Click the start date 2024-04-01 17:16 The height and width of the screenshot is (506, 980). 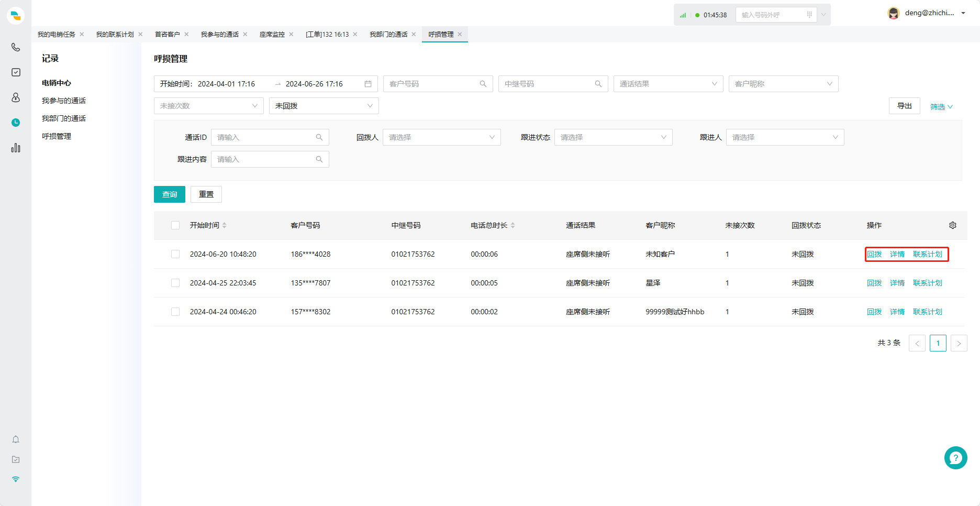coord(226,84)
